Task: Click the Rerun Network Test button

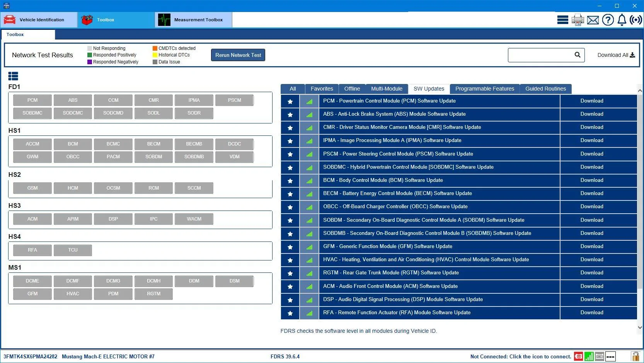Action: (238, 55)
